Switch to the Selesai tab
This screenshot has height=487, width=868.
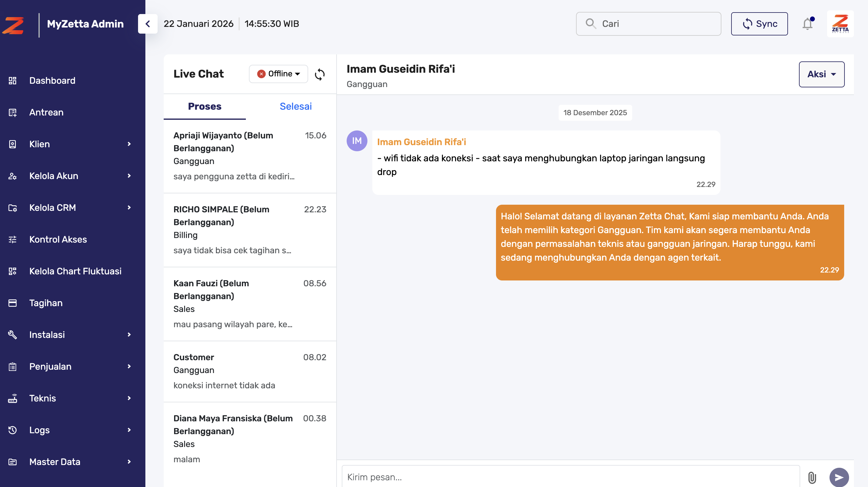click(x=296, y=107)
